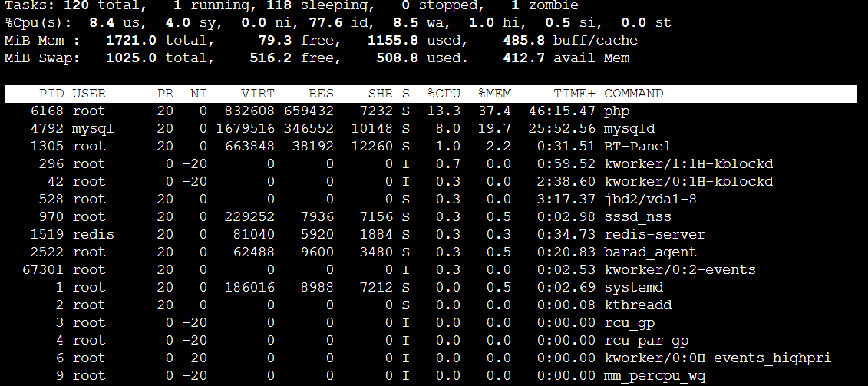Click PID 6168 in the process list

tap(47, 111)
